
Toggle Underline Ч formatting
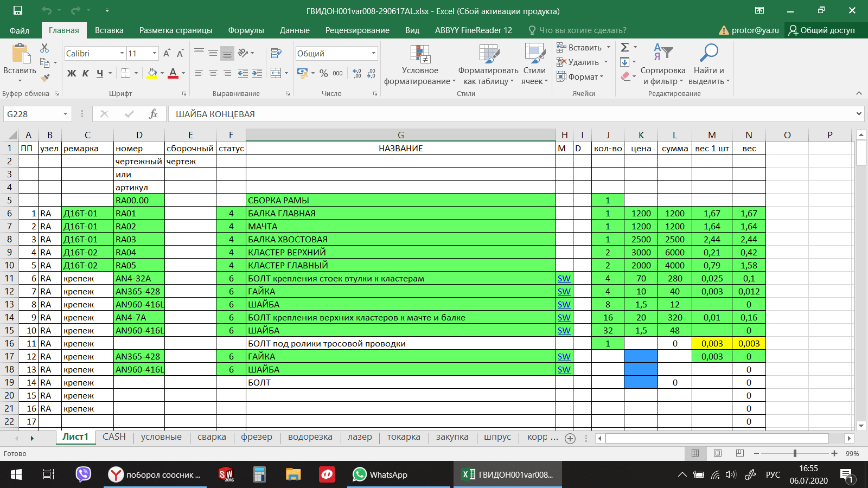[100, 73]
